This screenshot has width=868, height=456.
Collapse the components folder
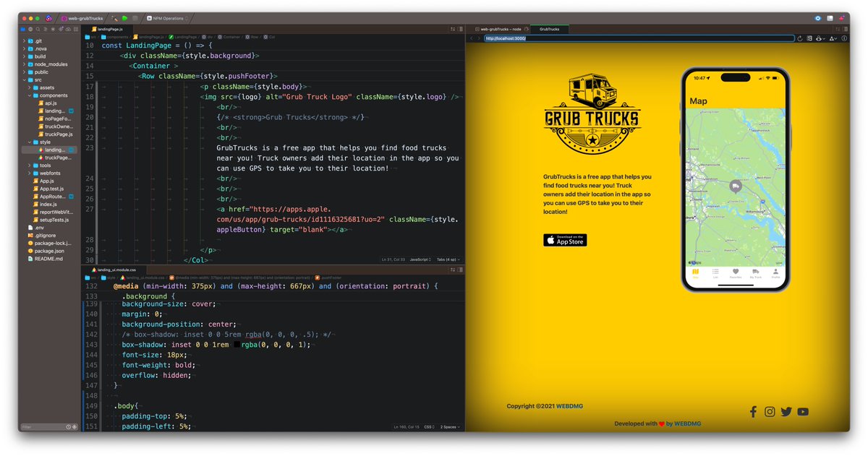30,95
